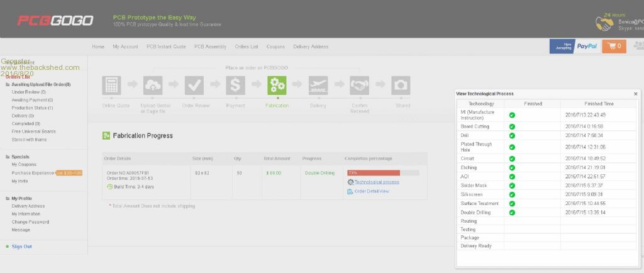Click the Shared camera step icon
The width and height of the screenshot is (644, 273).
(x=401, y=85)
